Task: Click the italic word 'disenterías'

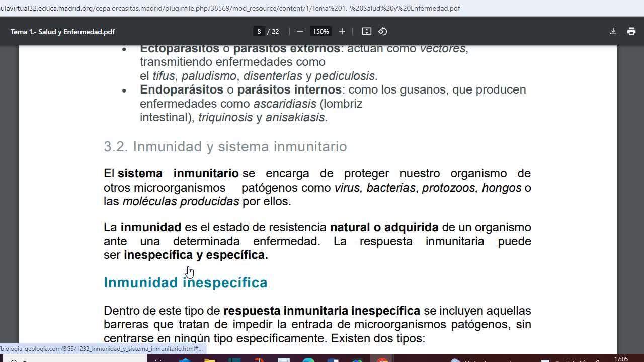Action: click(x=273, y=76)
